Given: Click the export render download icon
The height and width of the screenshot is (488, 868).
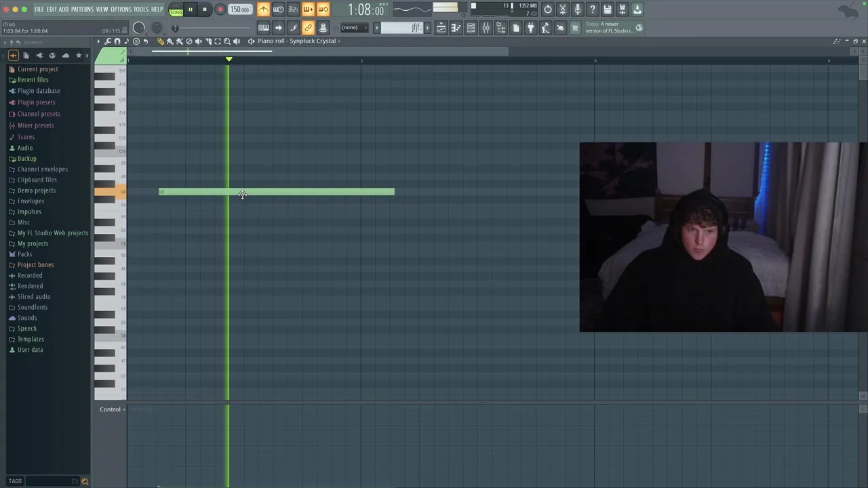Looking at the screenshot, I should pos(637,9).
